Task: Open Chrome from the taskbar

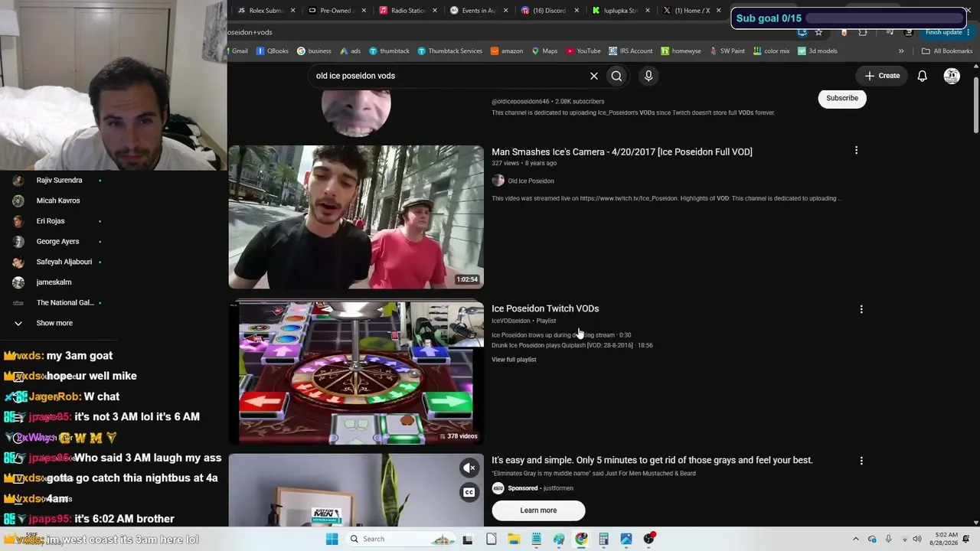Action: [581, 539]
